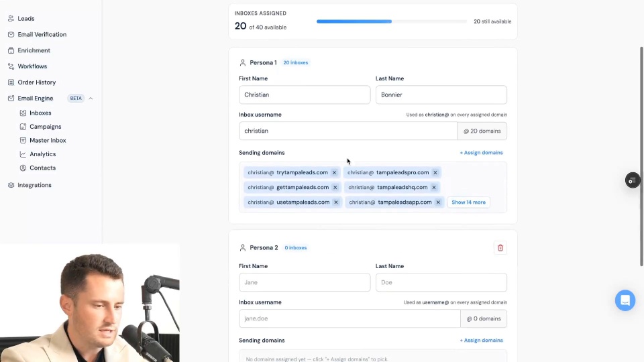Viewport: 644px width, 362px height.
Task: Click 20 still available text
Action: coord(492,21)
